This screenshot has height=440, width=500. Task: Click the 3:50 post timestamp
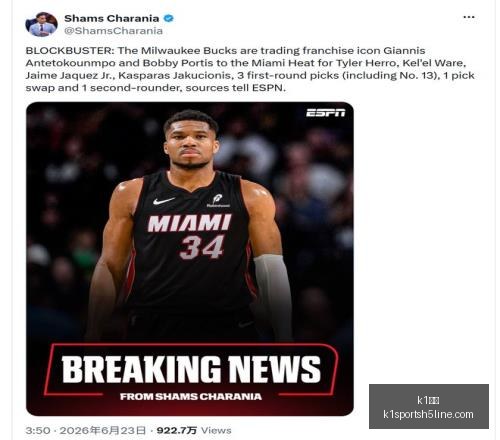[38, 430]
